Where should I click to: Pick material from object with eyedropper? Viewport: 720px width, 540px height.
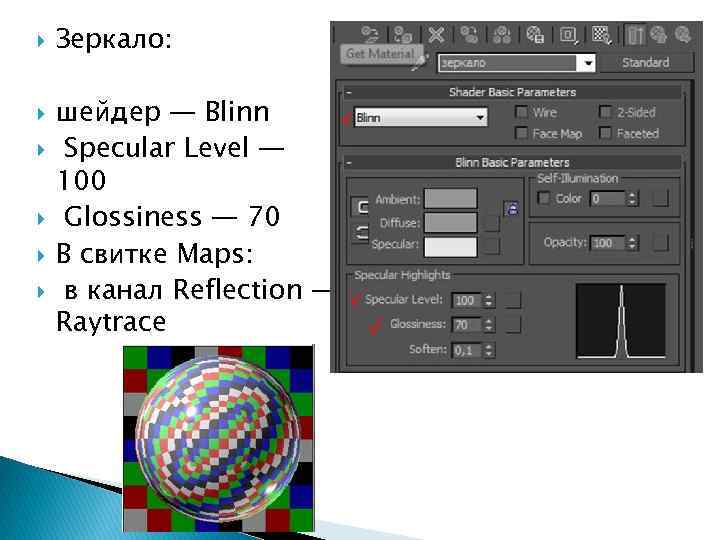point(420,62)
